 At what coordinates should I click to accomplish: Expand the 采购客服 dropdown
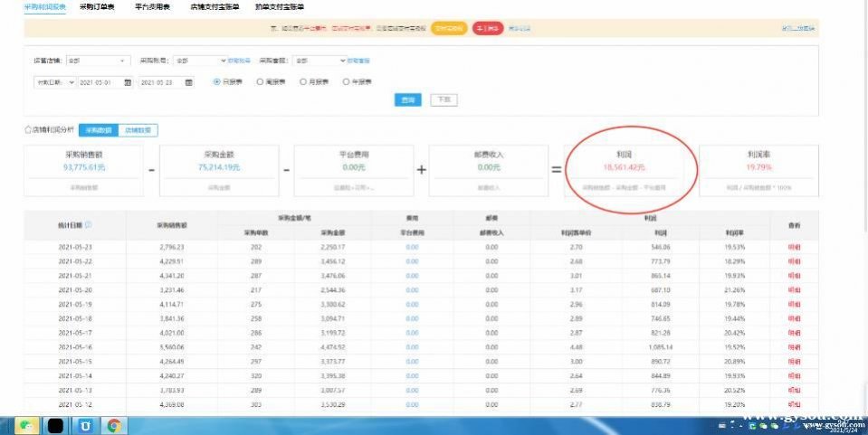click(320, 61)
